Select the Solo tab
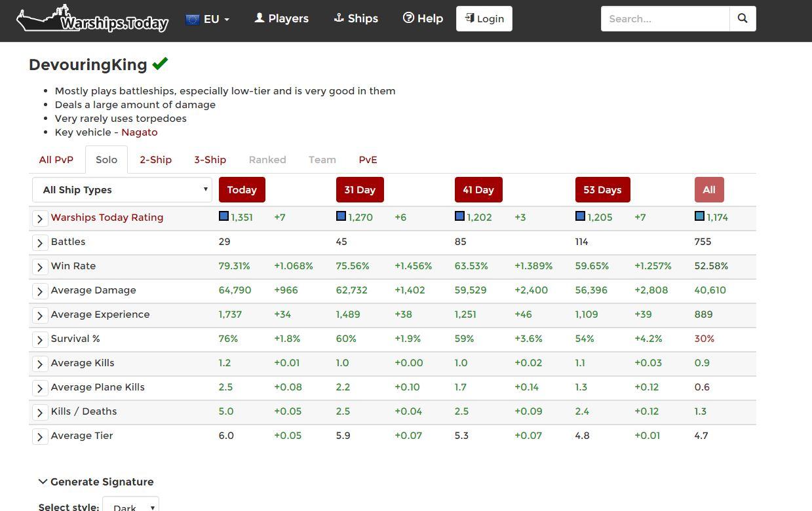812x511 pixels. [106, 159]
